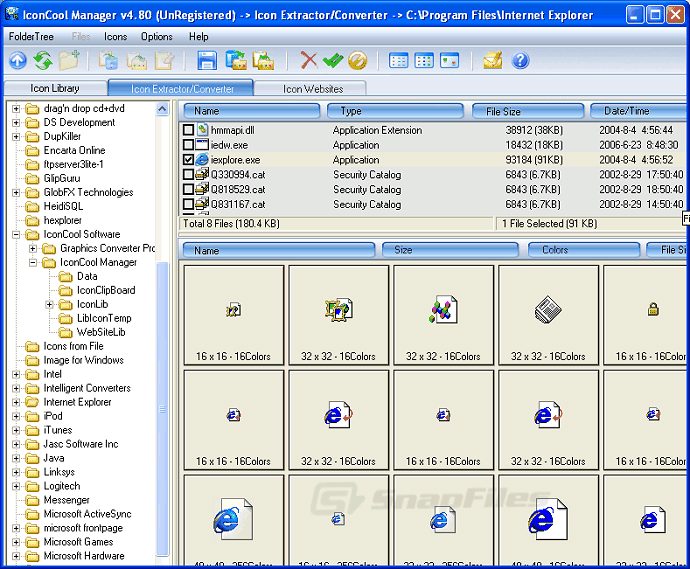Sort icons by the Colors column header

[584, 250]
